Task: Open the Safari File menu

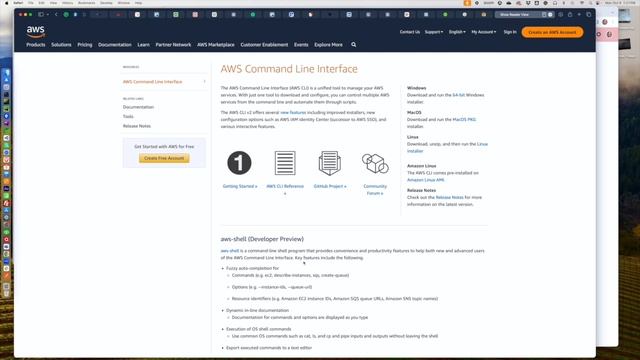Action: tap(31, 3)
